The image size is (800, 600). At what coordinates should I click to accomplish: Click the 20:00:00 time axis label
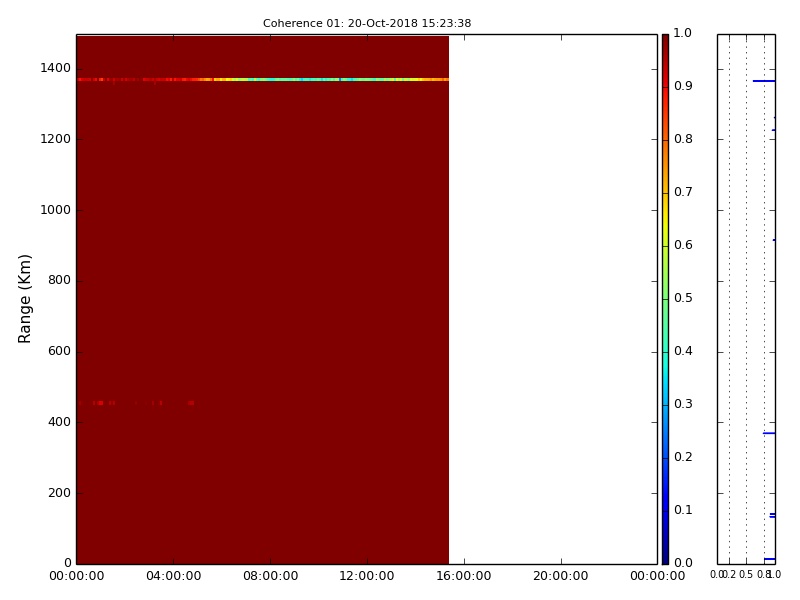click(561, 576)
